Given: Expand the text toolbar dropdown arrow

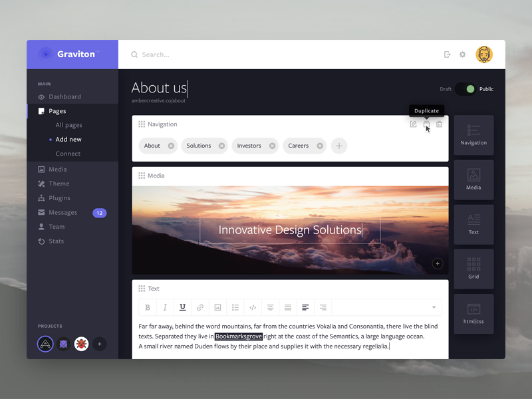Looking at the screenshot, I should tap(434, 307).
